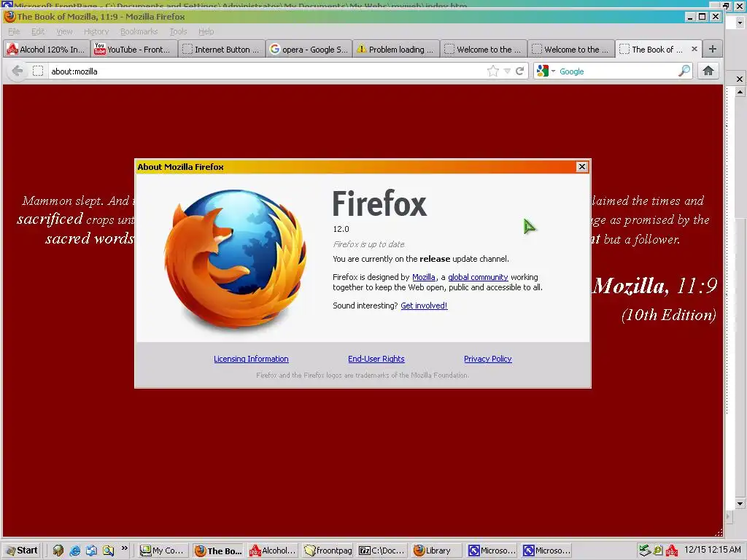Image resolution: width=747 pixels, height=560 pixels.
Task: Expand quick launch overflow chevron
Action: (x=124, y=548)
